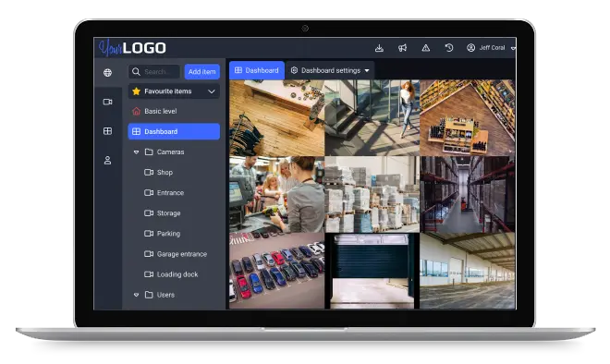Click the camera icon beside Parking
Image resolution: width=610 pixels, height=364 pixels.
click(x=149, y=234)
